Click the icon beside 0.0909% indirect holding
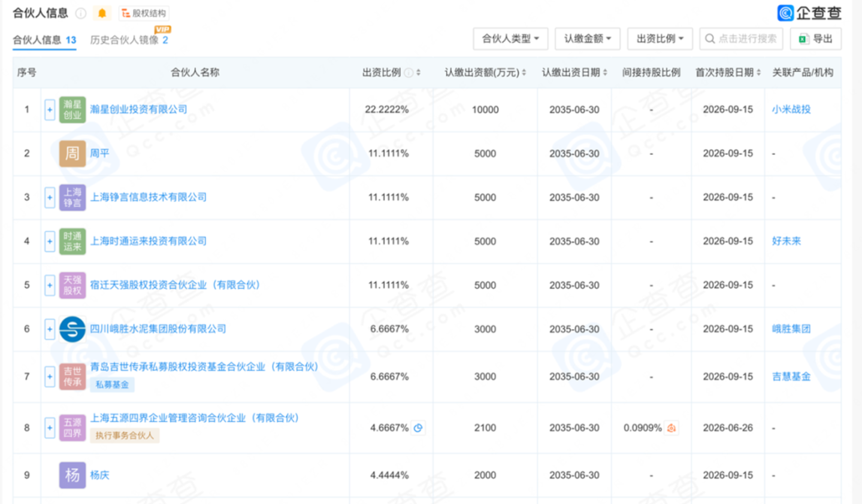 672,428
